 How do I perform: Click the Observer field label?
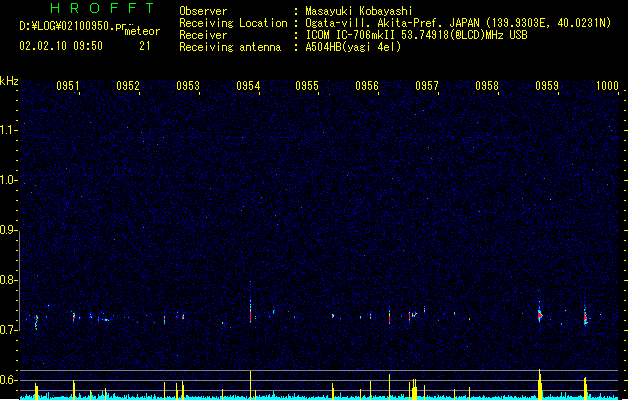coord(203,11)
